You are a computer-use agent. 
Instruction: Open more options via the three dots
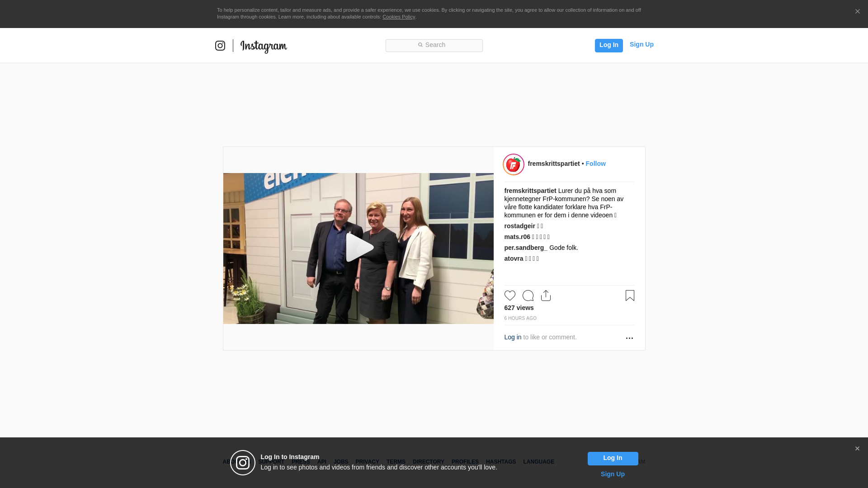pos(629,338)
